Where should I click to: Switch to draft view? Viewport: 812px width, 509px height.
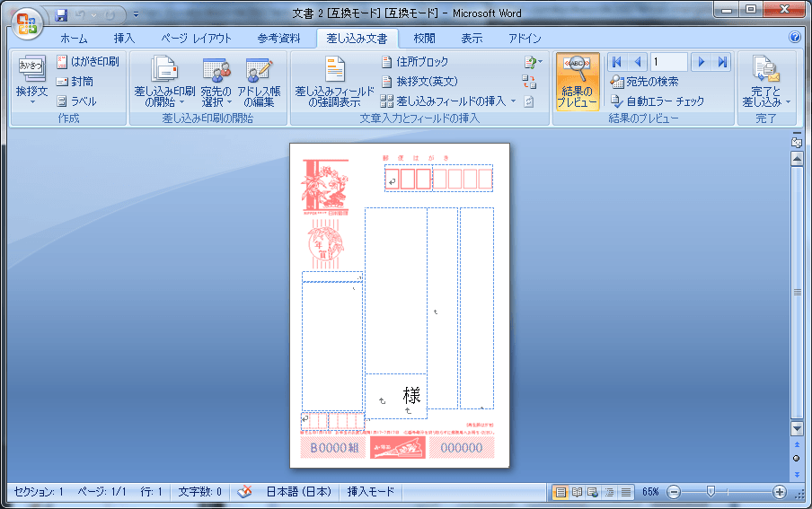coord(625,492)
